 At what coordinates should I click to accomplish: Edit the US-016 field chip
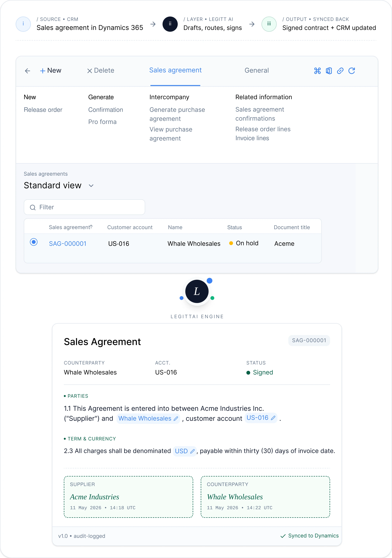[261, 418]
